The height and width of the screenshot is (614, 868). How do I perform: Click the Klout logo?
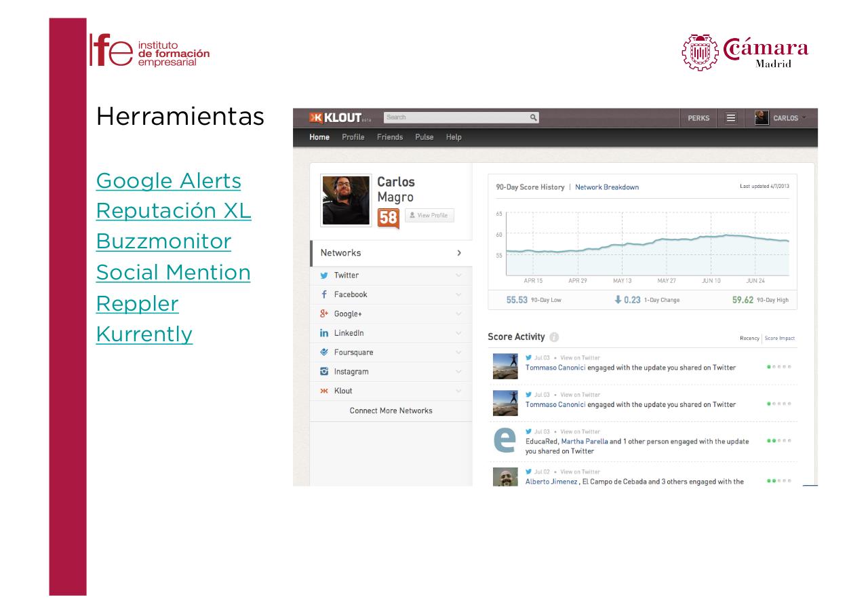340,117
